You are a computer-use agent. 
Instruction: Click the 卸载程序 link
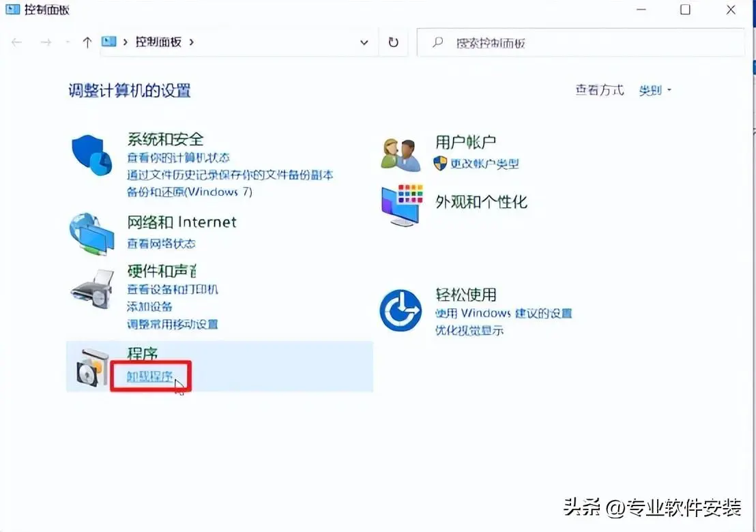[x=149, y=376]
